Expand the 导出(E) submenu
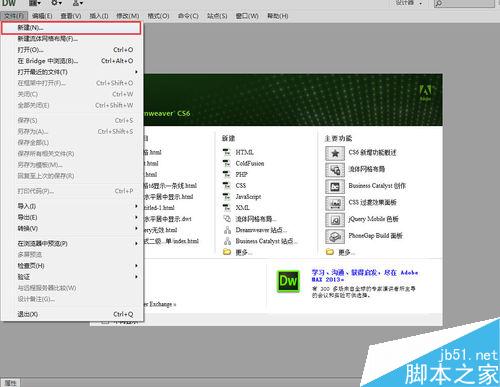This screenshot has height=387, width=500. point(136,217)
